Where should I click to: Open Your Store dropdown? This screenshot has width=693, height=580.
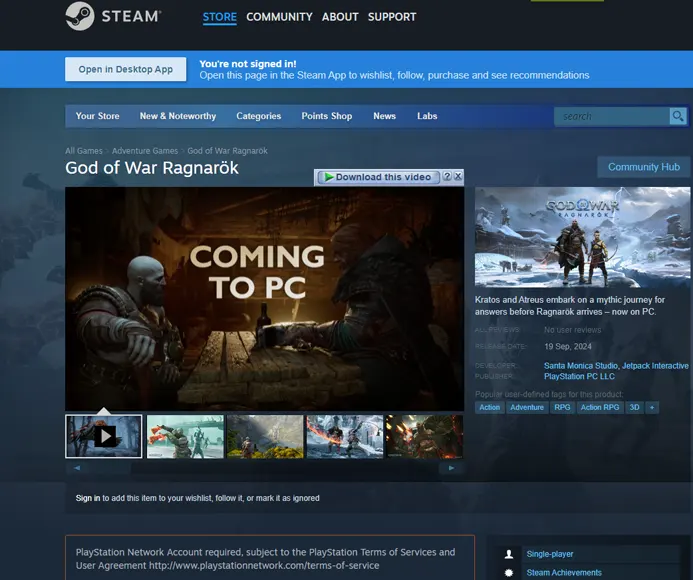point(97,116)
